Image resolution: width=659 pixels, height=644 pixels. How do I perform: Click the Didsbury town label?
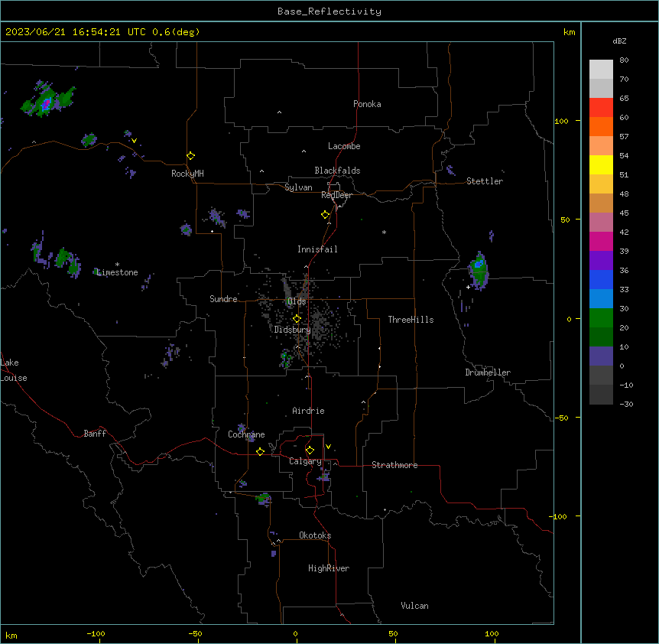293,330
